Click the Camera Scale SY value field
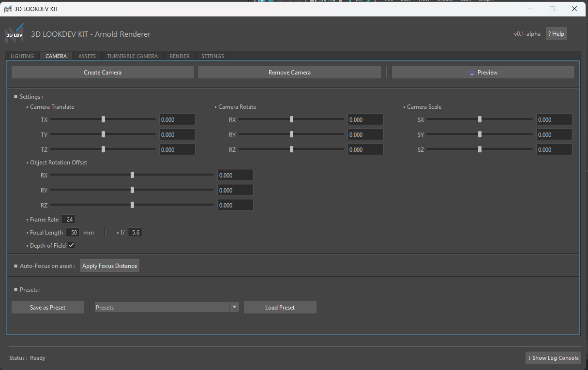Image resolution: width=588 pixels, height=370 pixels. click(x=554, y=134)
